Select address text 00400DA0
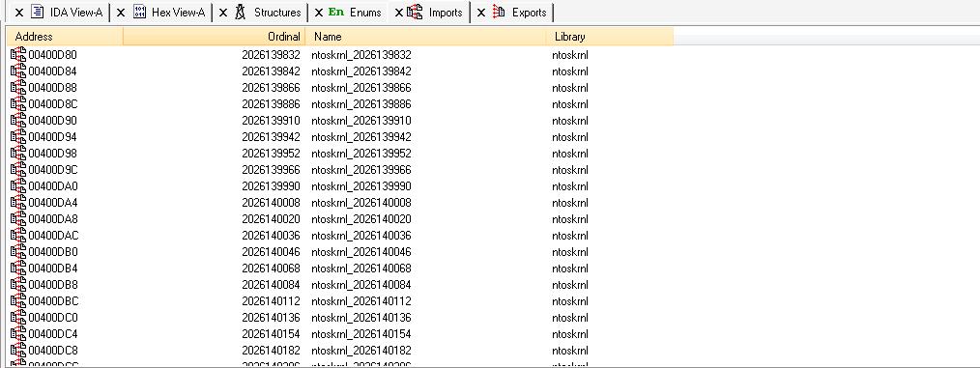The width and height of the screenshot is (980, 368). click(53, 186)
